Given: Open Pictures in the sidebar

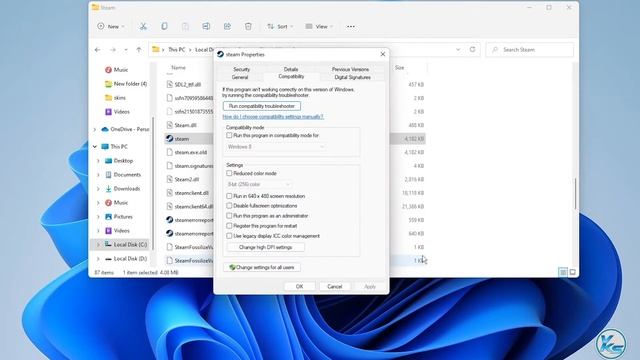Looking at the screenshot, I should [119, 217].
